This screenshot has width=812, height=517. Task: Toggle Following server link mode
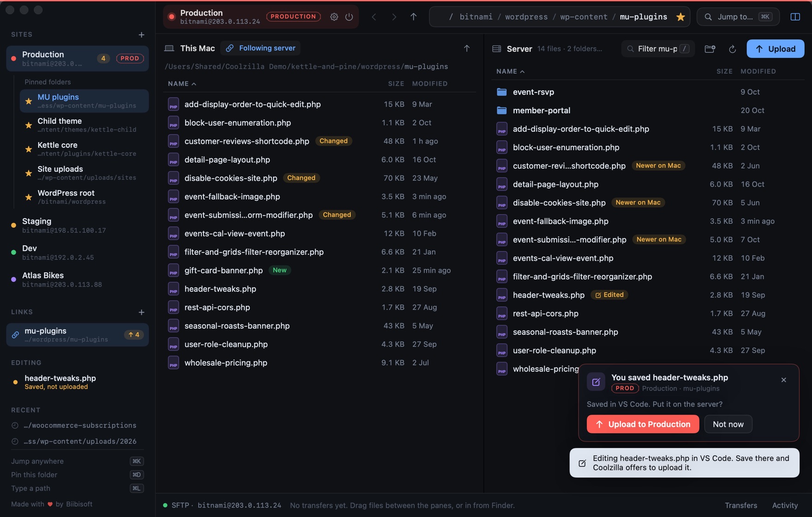tap(261, 48)
